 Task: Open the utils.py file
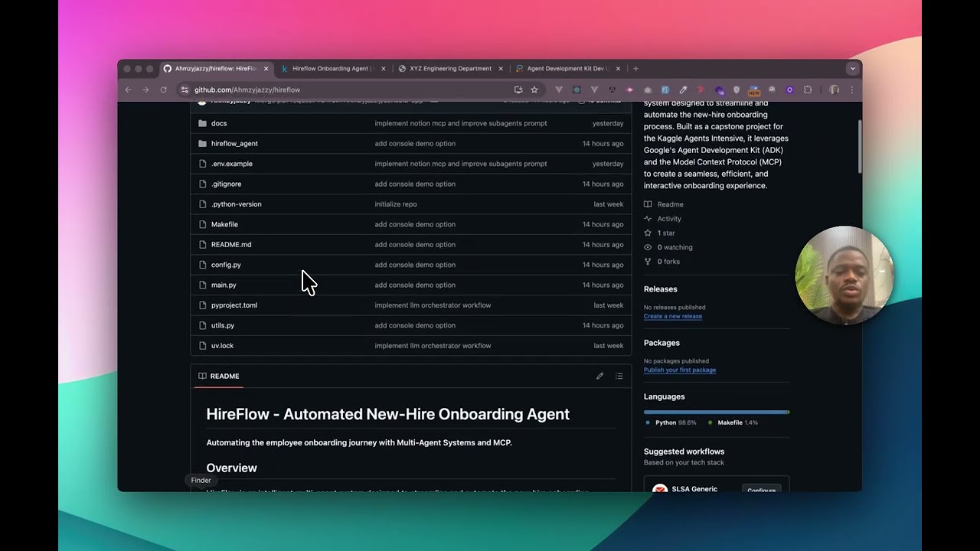pos(223,325)
